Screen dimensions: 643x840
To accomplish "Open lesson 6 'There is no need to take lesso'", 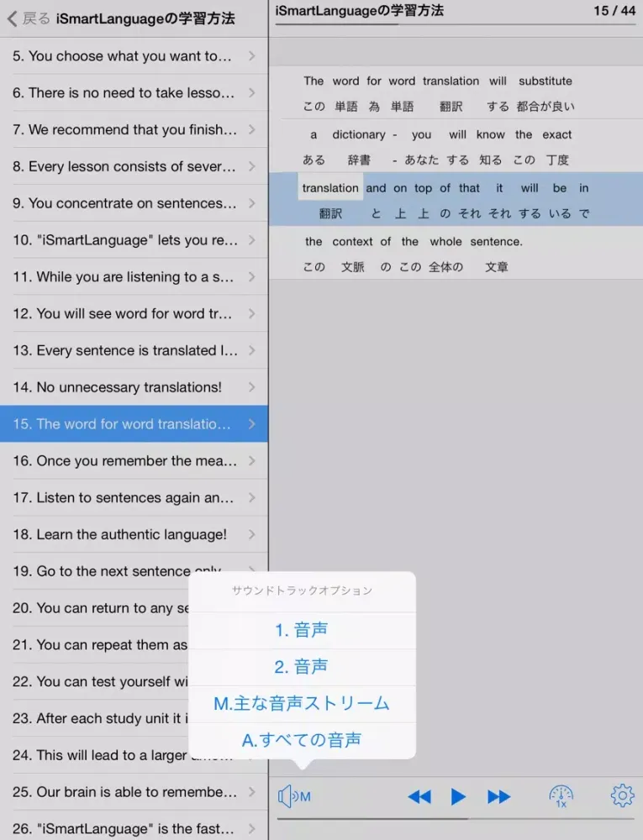I will (134, 92).
